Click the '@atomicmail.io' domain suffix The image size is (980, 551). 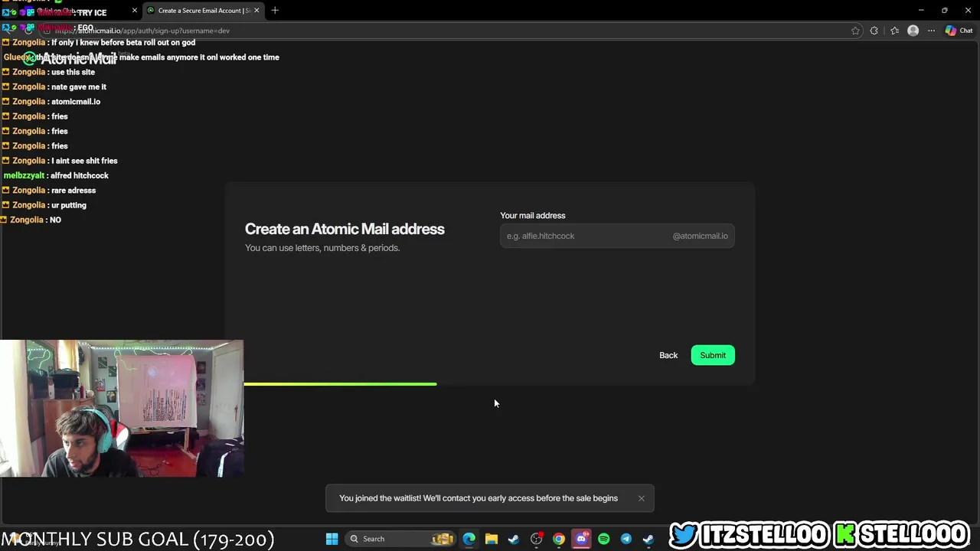tap(700, 236)
